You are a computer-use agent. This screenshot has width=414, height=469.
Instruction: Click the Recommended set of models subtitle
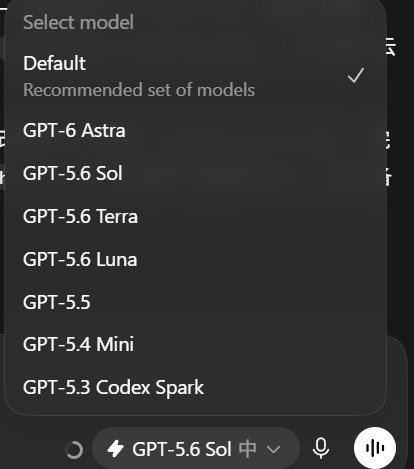pyautogui.click(x=139, y=90)
